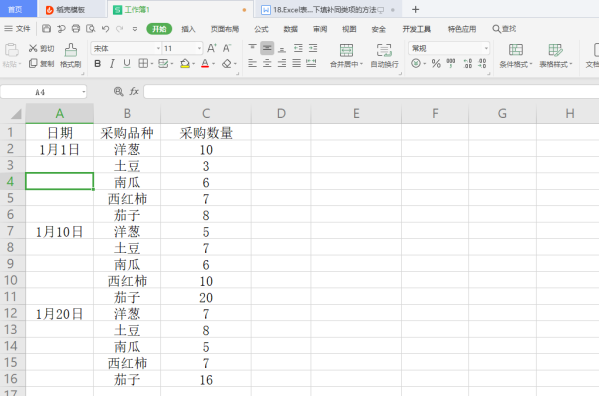Decrease indent in cell
This screenshot has width=599, height=396.
[298, 48]
